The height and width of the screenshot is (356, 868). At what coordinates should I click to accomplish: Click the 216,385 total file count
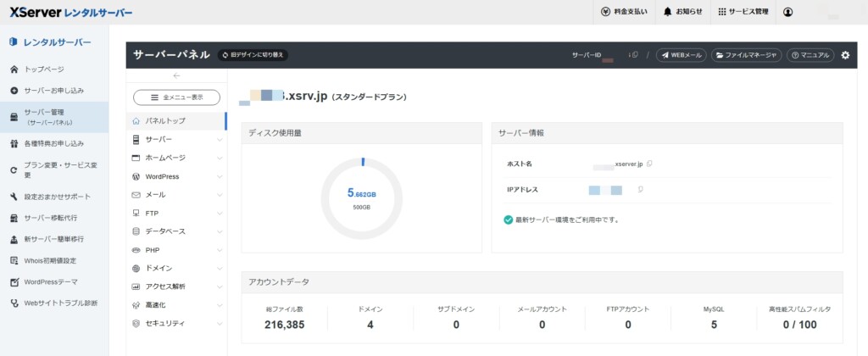click(x=285, y=325)
